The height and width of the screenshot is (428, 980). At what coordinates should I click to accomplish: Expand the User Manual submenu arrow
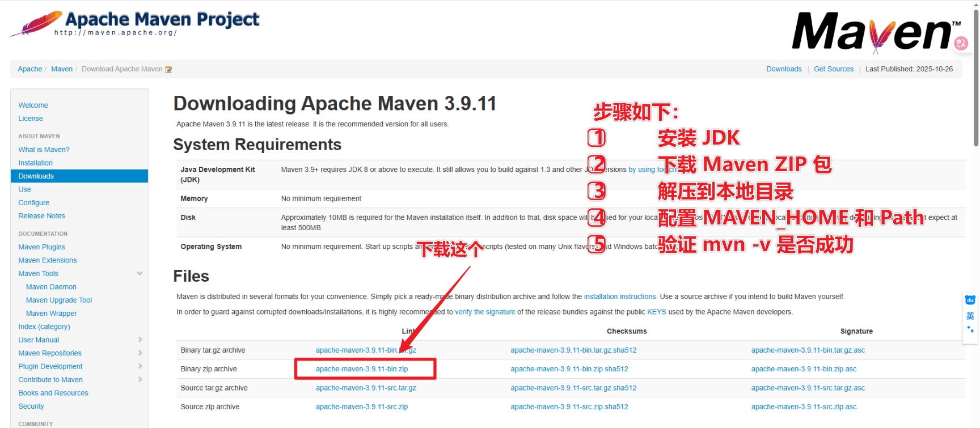pyautogui.click(x=140, y=340)
